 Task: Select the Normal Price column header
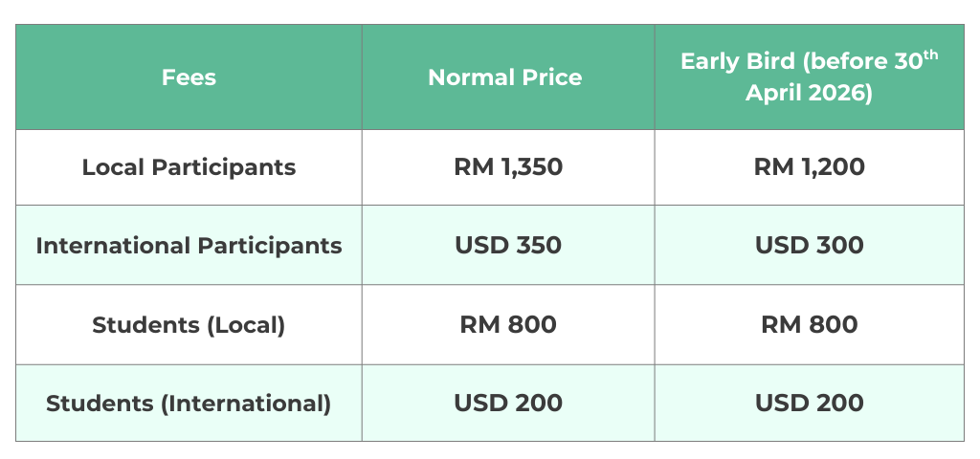pyautogui.click(x=504, y=77)
